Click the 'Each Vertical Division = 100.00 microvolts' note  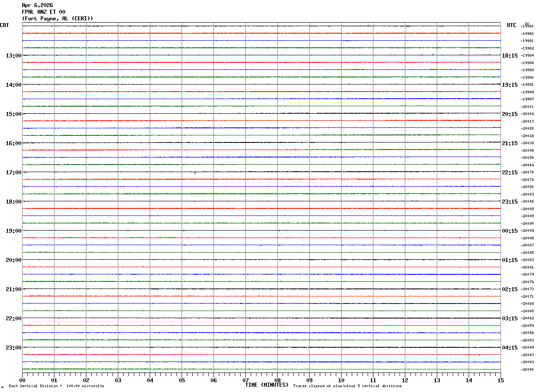(56, 386)
